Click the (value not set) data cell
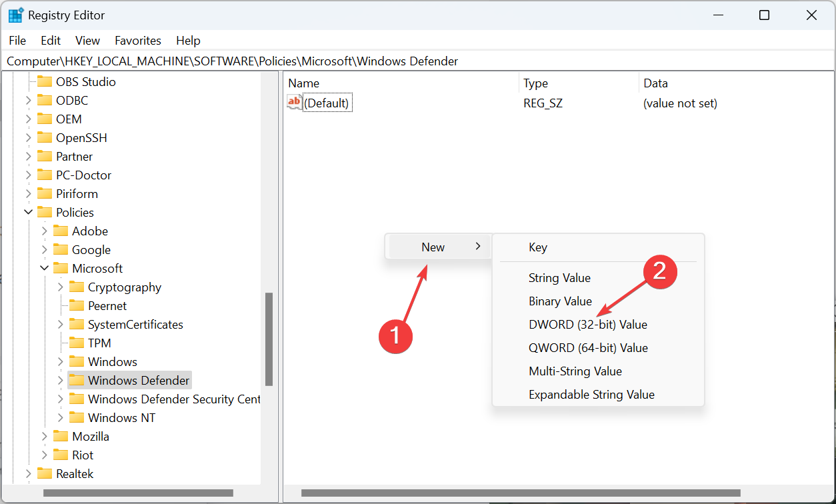Viewport: 836px width, 504px height. (x=680, y=103)
